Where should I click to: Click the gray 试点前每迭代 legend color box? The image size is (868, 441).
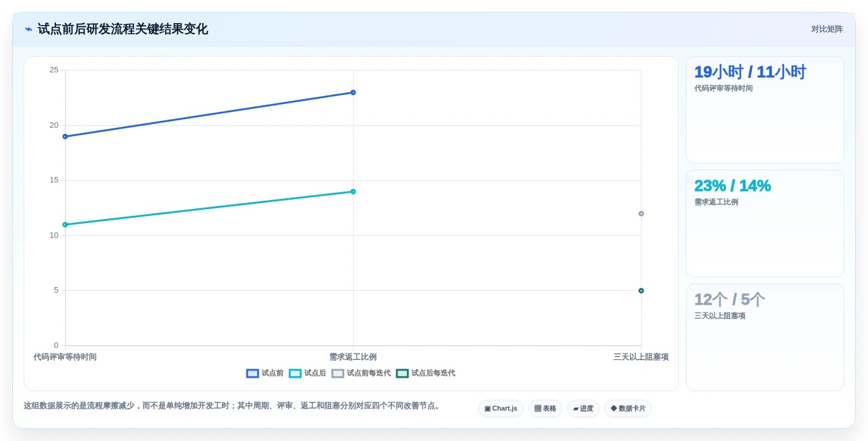click(338, 373)
